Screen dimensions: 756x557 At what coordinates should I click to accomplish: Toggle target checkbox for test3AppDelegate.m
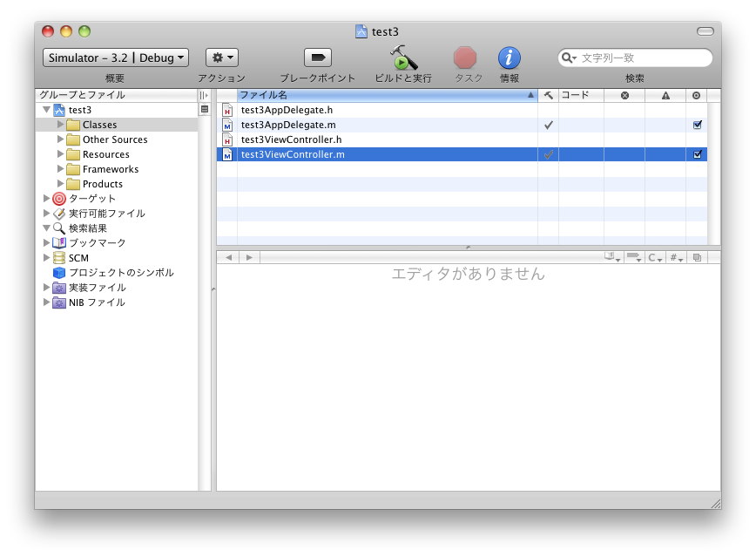pyautogui.click(x=697, y=126)
